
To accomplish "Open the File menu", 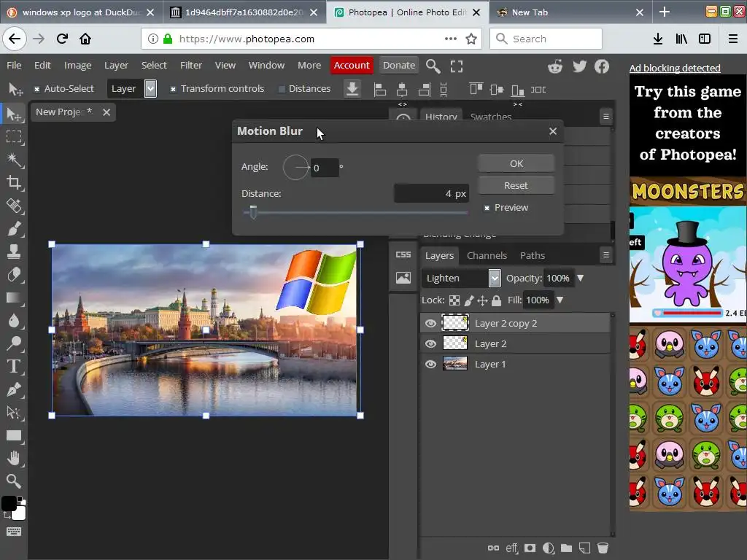I will (14, 65).
